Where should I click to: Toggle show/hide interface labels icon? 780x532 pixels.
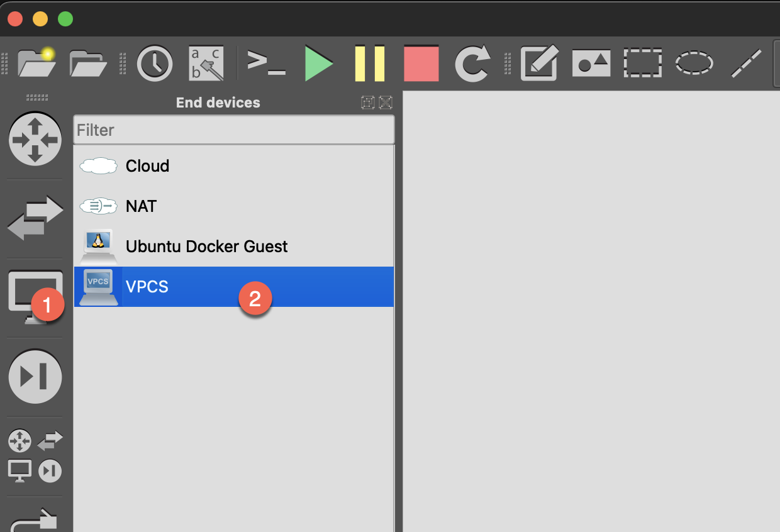[x=206, y=63]
